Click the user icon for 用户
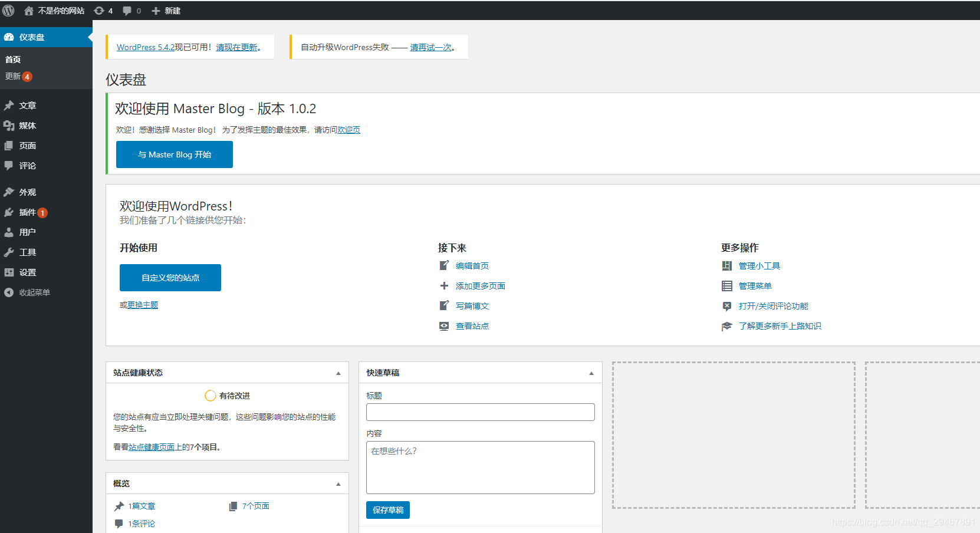 click(x=9, y=232)
